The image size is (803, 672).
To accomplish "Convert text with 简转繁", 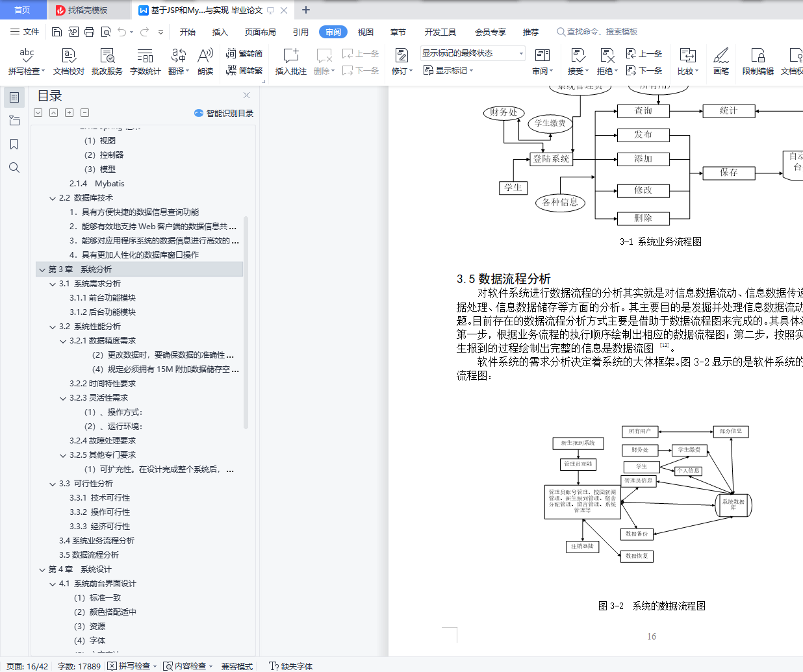I will 244,70.
